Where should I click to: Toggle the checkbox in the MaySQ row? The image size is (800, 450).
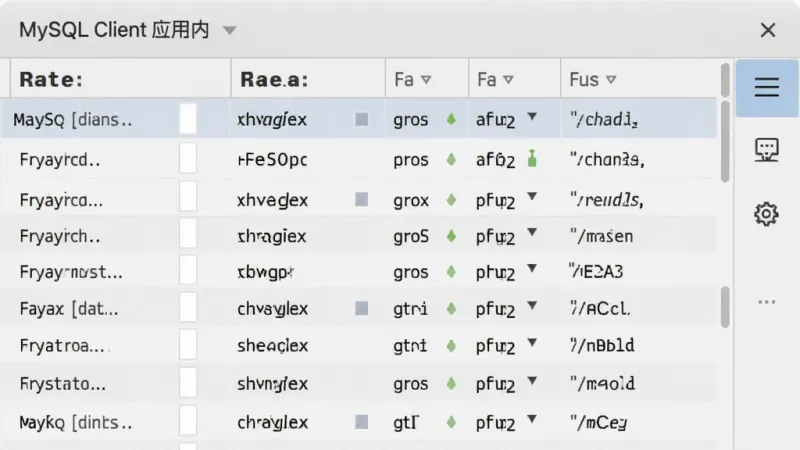tap(188, 119)
